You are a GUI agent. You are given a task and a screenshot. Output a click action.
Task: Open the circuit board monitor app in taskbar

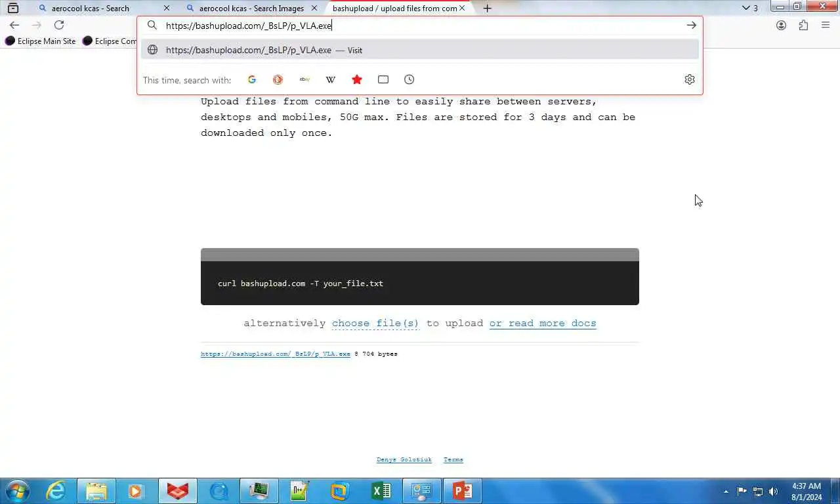259,491
